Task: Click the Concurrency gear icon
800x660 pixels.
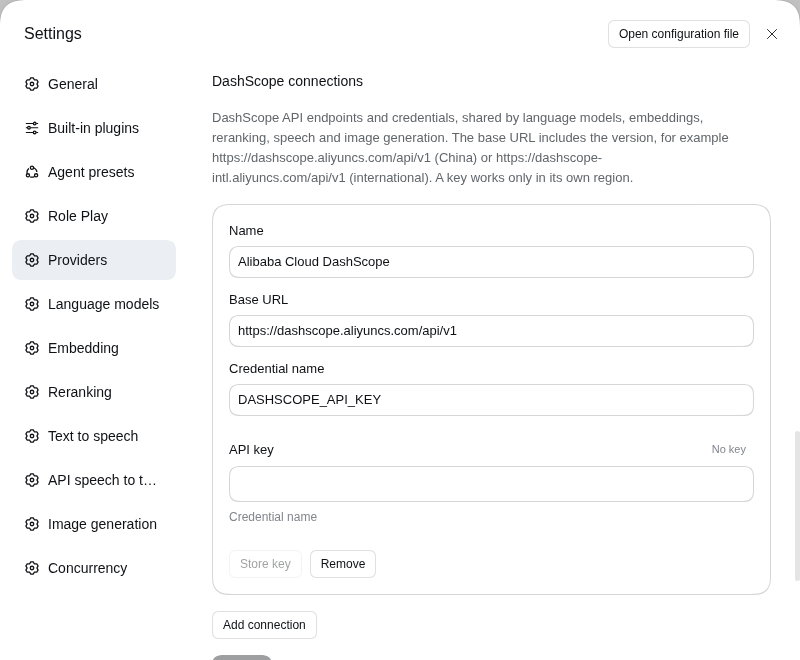Action: click(32, 568)
